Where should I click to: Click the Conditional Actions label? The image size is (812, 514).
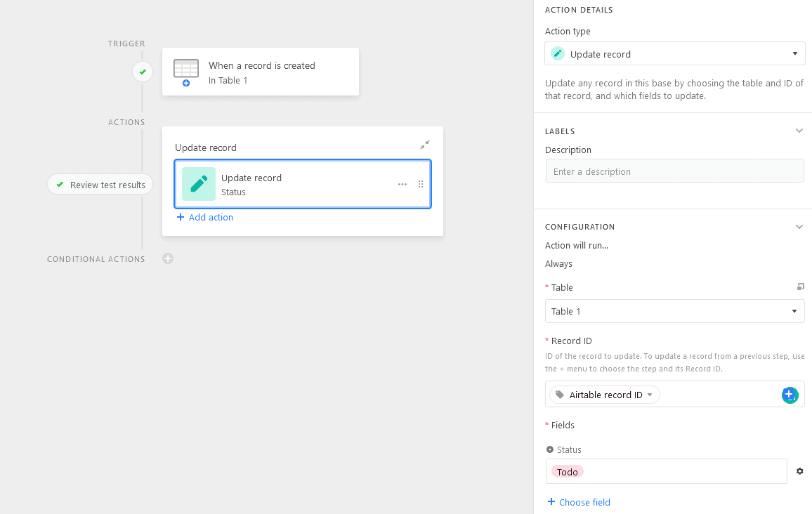click(96, 259)
